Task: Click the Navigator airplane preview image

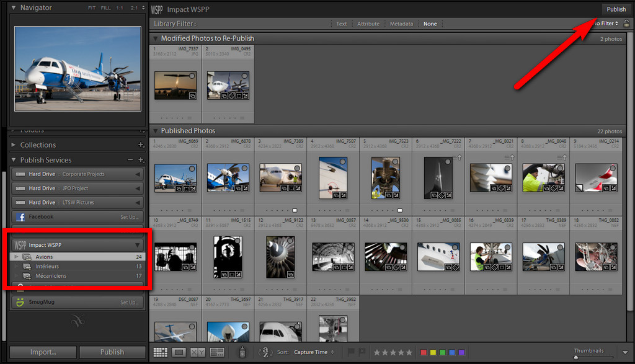Action: pyautogui.click(x=78, y=69)
